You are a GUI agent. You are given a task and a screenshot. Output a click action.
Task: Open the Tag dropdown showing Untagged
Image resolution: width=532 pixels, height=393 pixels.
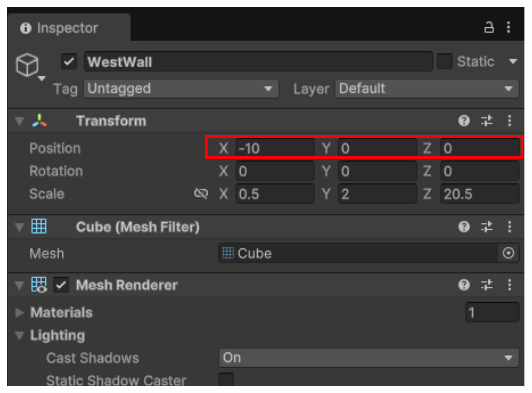pos(181,88)
